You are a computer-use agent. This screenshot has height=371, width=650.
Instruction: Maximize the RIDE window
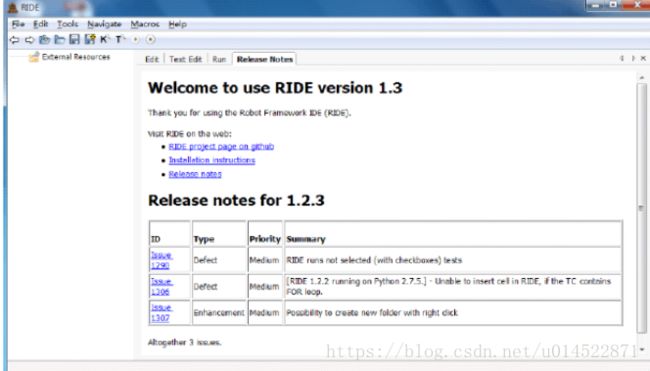[614, 5]
